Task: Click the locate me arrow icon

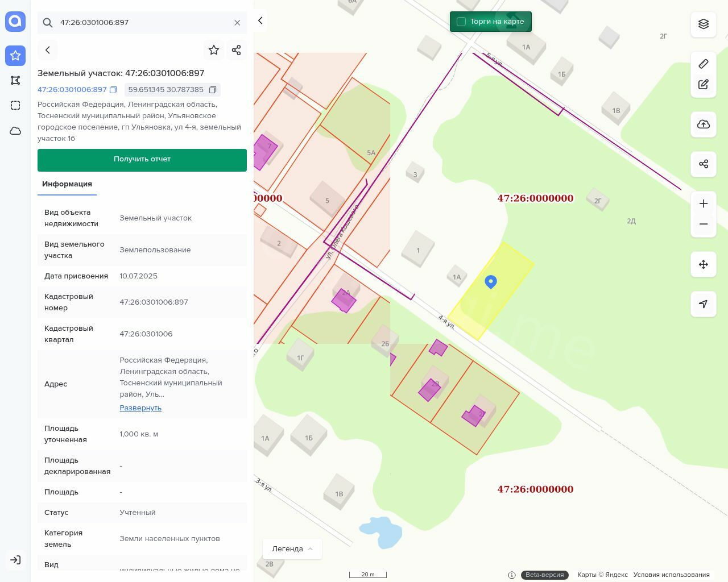Action: coord(704,304)
